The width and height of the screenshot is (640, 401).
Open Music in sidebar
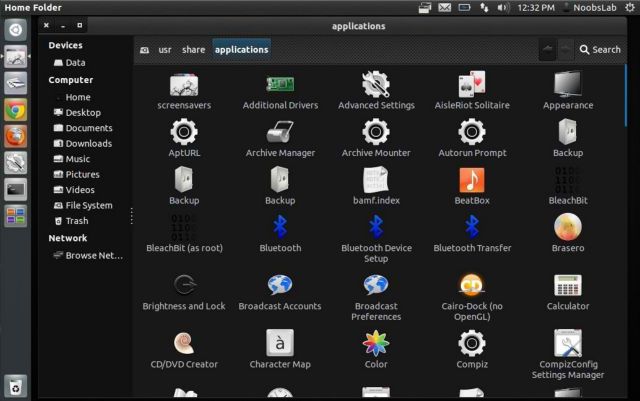71,159
